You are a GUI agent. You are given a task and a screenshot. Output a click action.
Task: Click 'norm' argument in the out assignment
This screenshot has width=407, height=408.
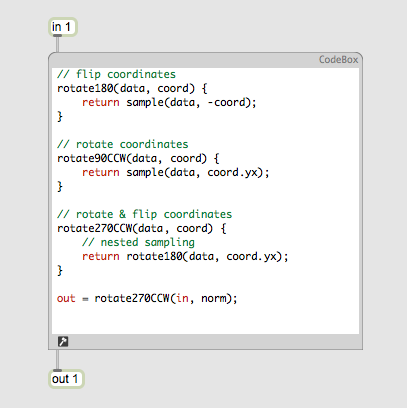pyautogui.click(x=213, y=298)
